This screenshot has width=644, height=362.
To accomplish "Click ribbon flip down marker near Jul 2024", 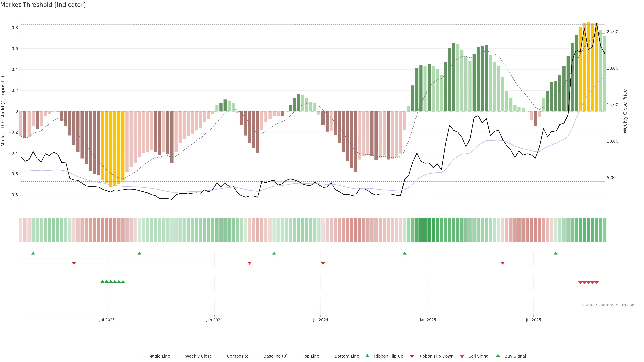I will 323,263.
